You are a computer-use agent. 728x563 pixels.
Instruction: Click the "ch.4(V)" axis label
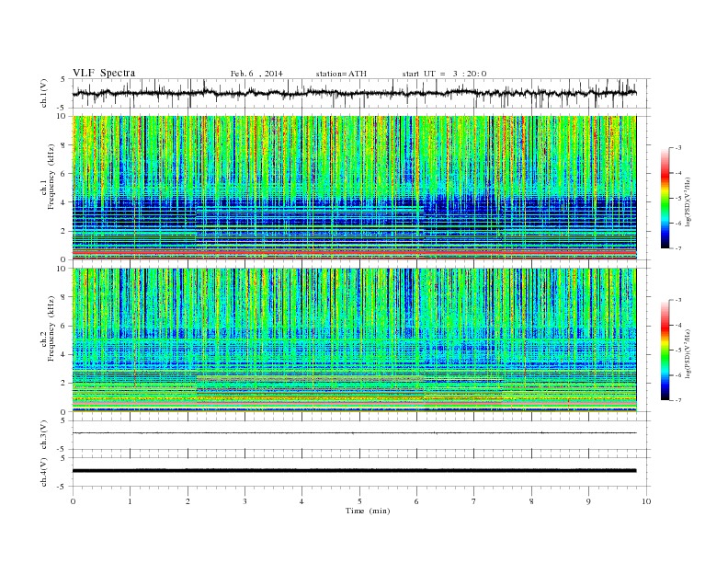click(x=44, y=472)
